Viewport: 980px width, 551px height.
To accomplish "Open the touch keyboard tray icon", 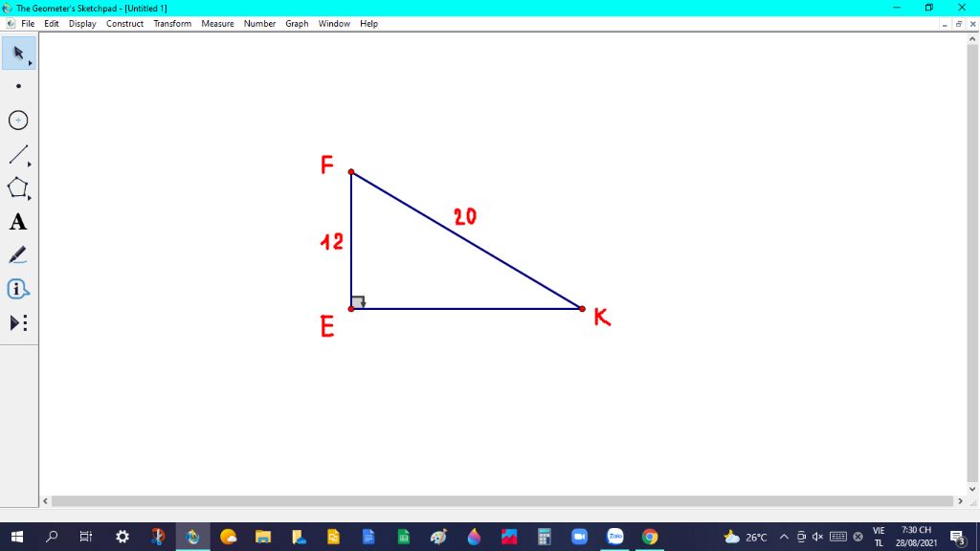I will coord(838,537).
